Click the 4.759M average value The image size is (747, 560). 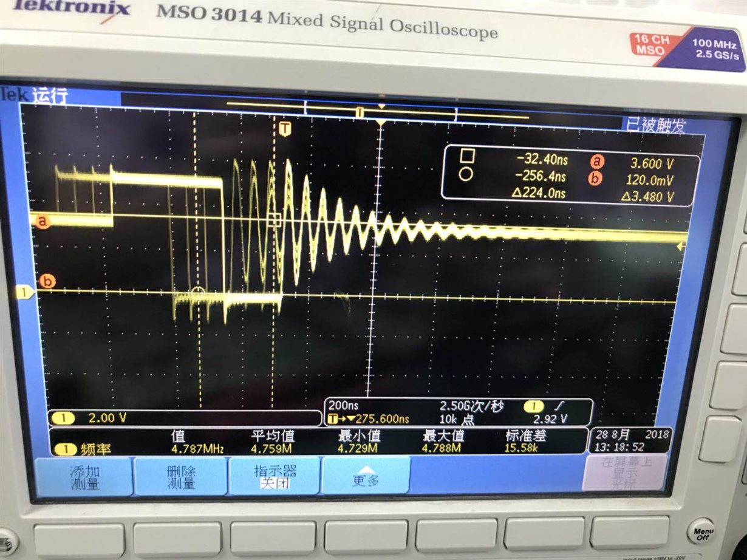pos(270,449)
